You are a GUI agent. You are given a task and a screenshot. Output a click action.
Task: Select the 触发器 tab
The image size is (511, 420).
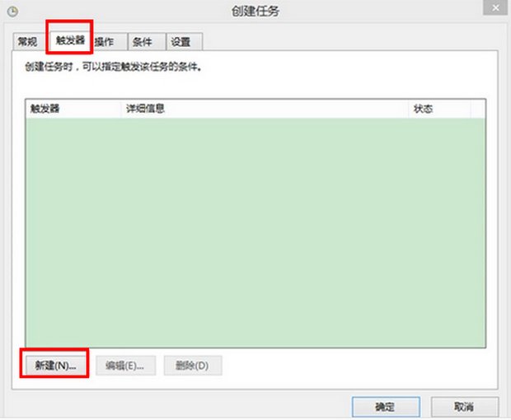pyautogui.click(x=70, y=40)
